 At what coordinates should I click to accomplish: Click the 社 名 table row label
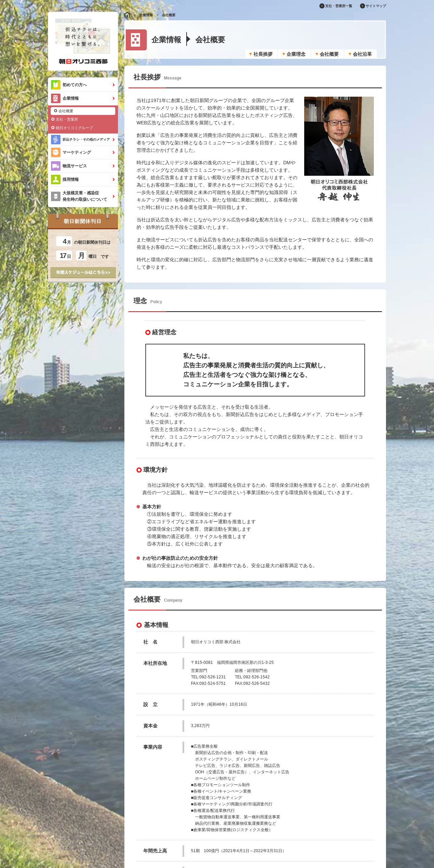pos(150,642)
